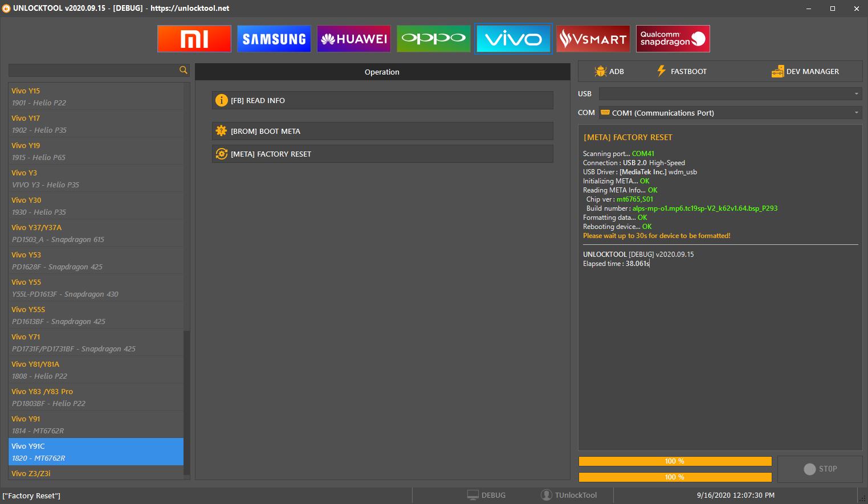Click the ADB bug icon
868x504 pixels.
click(600, 71)
